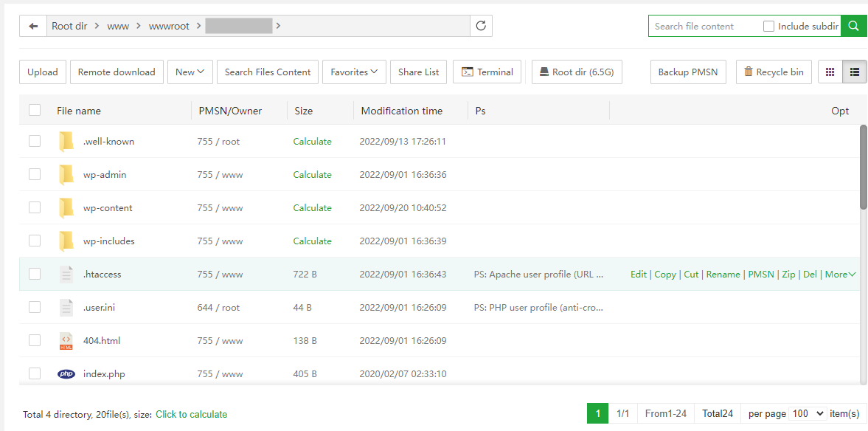The width and height of the screenshot is (868, 431).
Task: Navigate to wwwroot in breadcrumb
Action: pos(169,26)
